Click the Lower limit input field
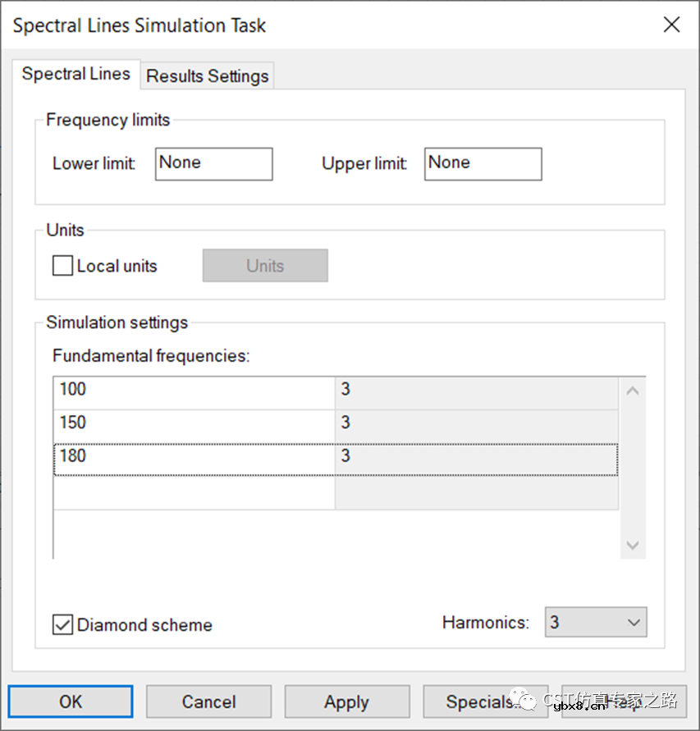This screenshot has height=731, width=700. 213,164
